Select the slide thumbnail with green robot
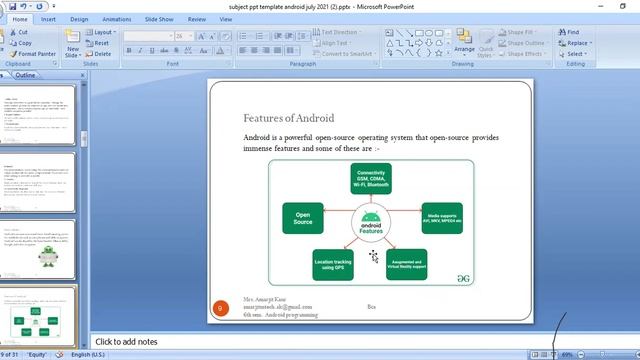The width and height of the screenshot is (640, 360). tap(38, 250)
